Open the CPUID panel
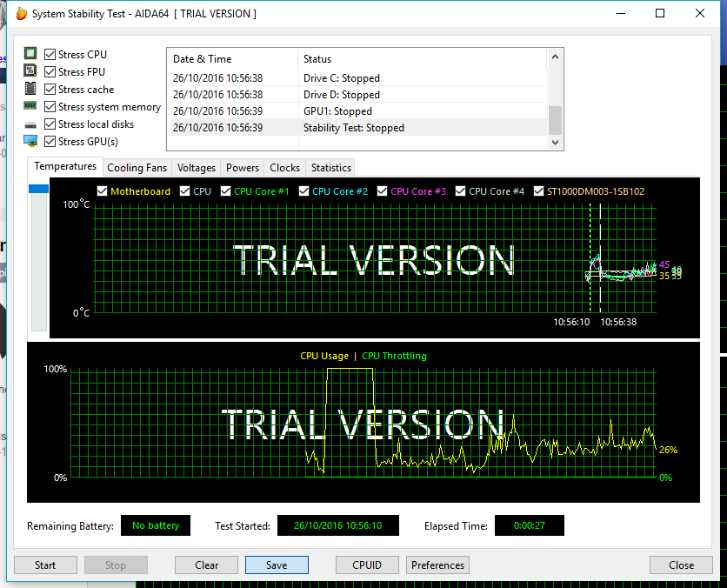The image size is (727, 588). (x=367, y=565)
